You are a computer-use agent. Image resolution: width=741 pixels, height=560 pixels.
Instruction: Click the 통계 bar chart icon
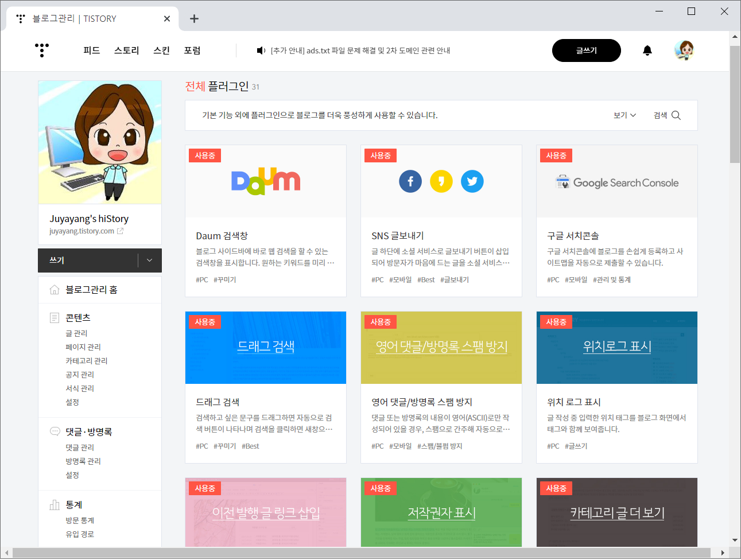(x=55, y=505)
